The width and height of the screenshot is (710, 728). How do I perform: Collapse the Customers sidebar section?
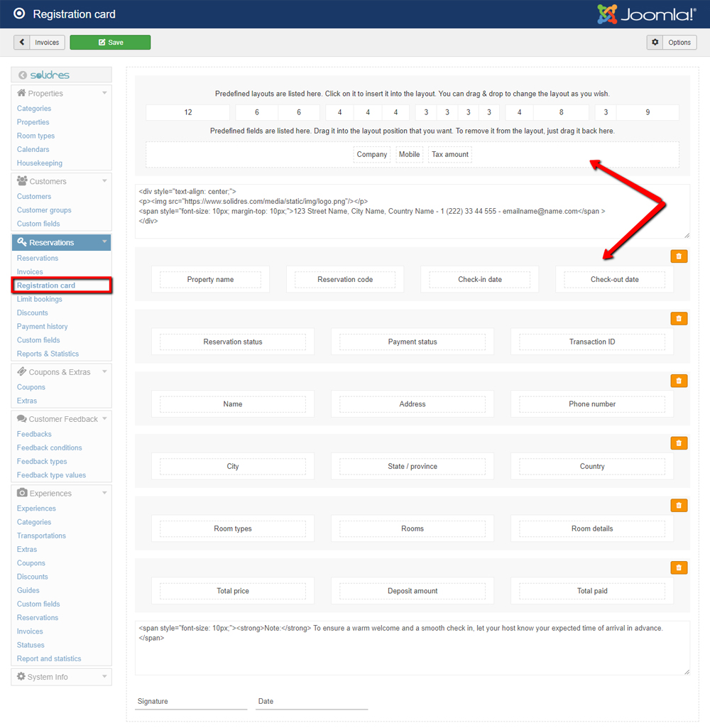tap(104, 181)
